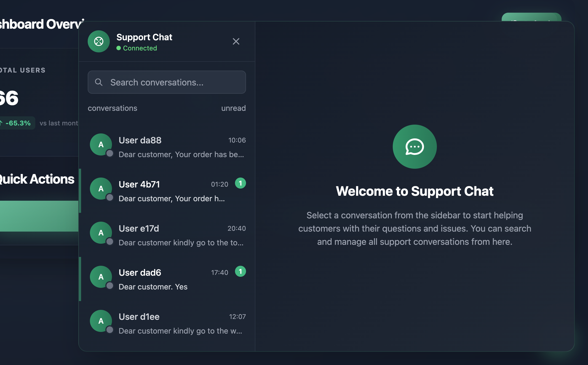Screen dimensions: 588x365
Task: Click the green Quick Actions button behind panel
Action: [x=39, y=216]
